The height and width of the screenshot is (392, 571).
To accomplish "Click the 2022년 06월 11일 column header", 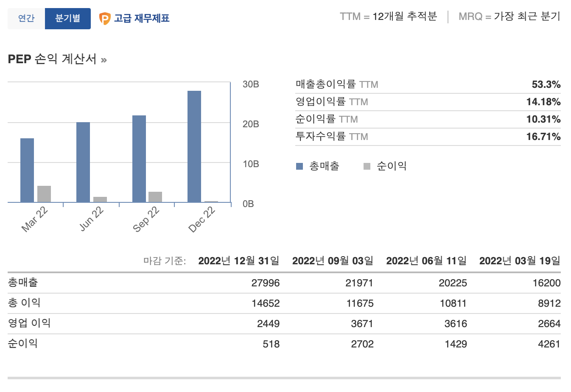I will click(426, 260).
